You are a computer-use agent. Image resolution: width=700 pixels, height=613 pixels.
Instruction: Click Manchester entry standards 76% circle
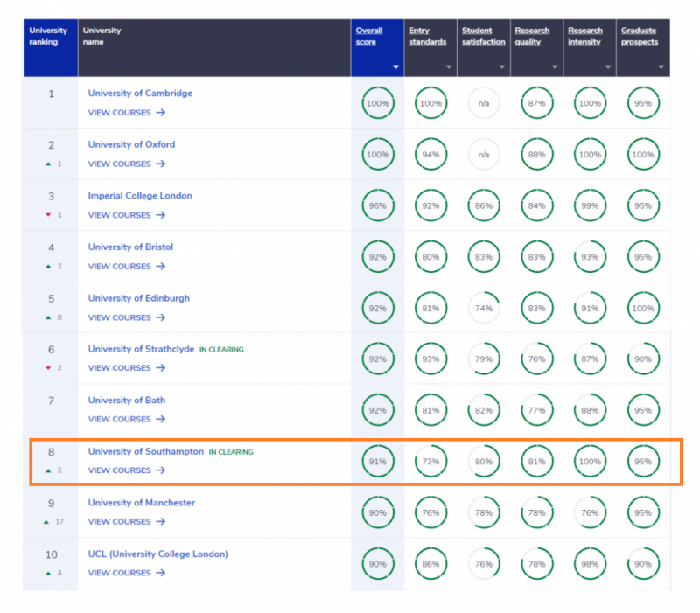pos(430,512)
